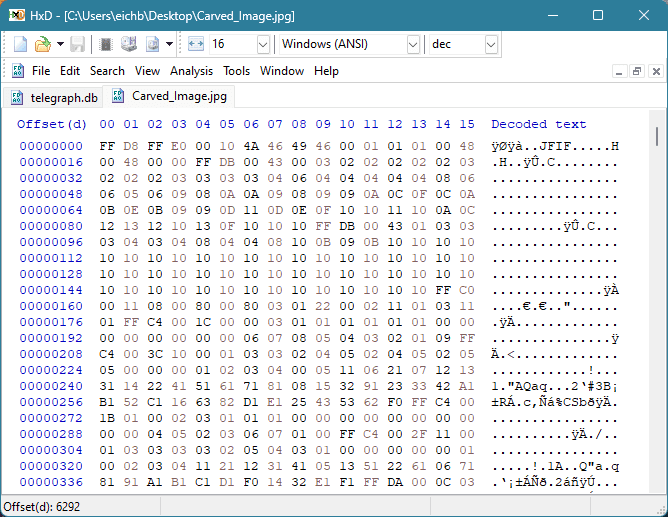Open the Tools menu
668x517 pixels.
pos(237,71)
